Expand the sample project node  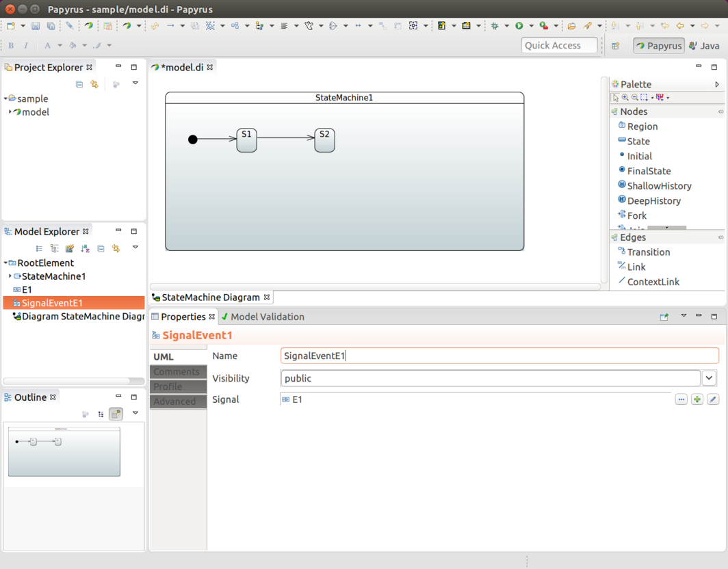pos(5,98)
